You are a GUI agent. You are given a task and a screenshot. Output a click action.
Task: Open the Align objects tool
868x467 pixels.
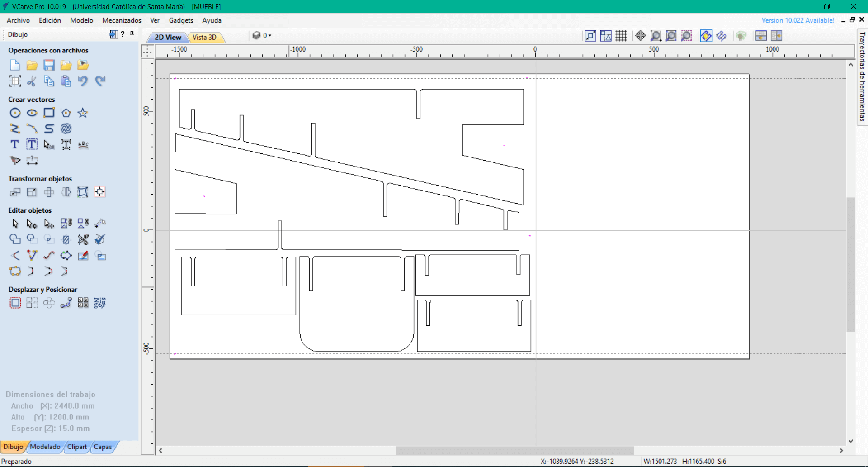click(100, 192)
